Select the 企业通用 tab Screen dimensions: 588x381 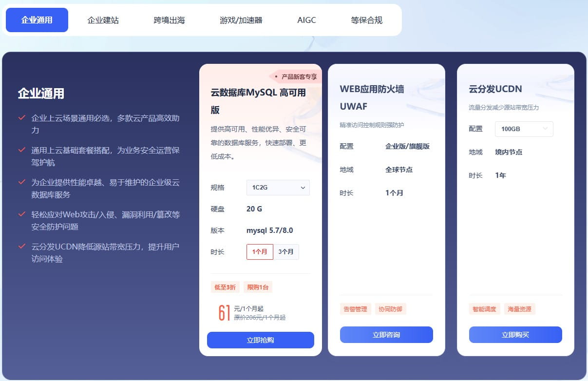(x=37, y=19)
